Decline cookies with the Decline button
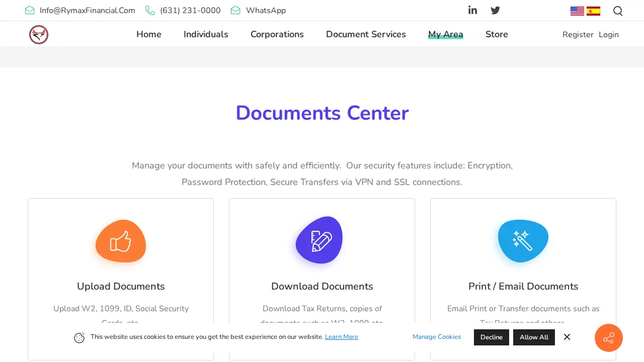 tap(492, 337)
